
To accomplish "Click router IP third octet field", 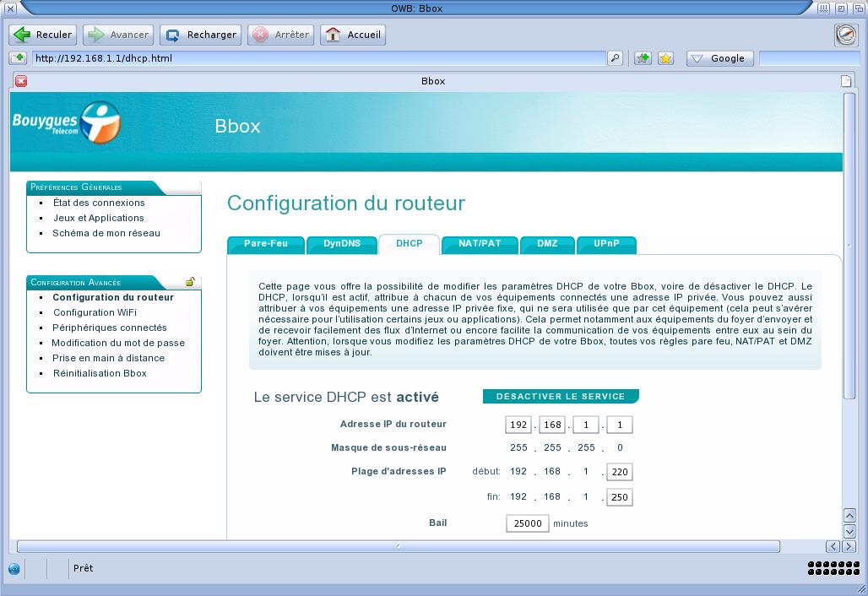I will (x=586, y=425).
